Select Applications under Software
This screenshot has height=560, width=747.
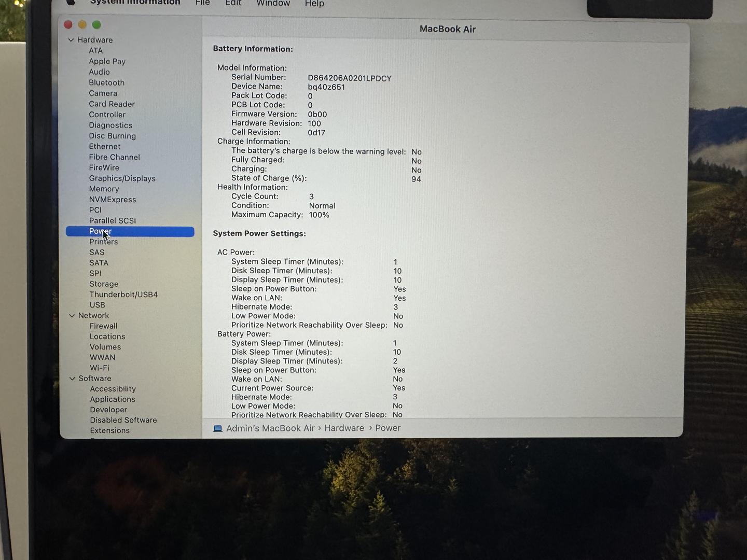click(x=113, y=399)
